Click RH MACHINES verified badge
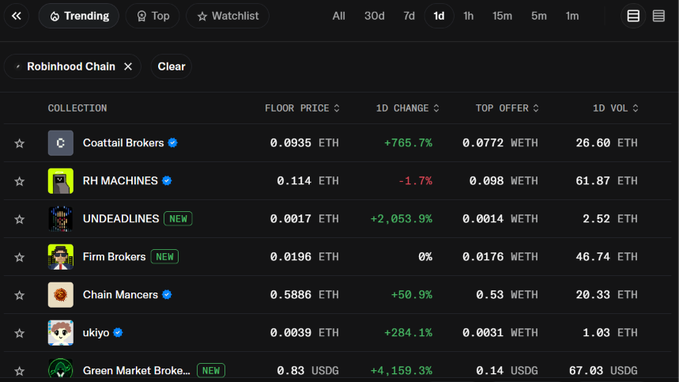Screen dimensions: 679x382 click(167, 181)
